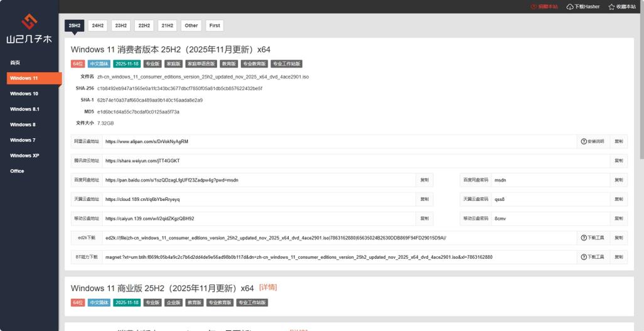Click the 8cmv password field
The image size is (644, 331).
click(x=550, y=219)
